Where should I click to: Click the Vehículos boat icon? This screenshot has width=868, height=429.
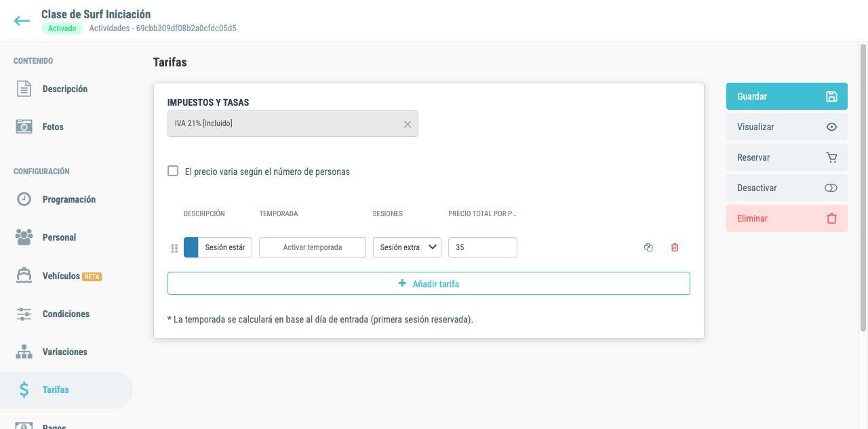[x=24, y=276]
